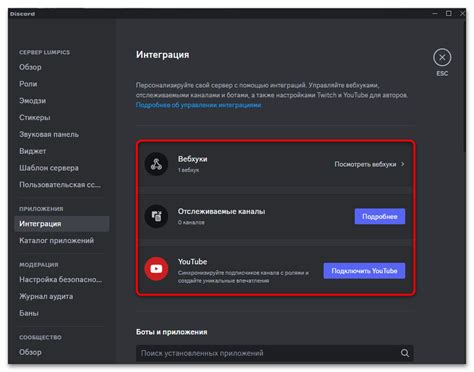Minimize the Discord window
474x372 pixels.
click(x=435, y=13)
